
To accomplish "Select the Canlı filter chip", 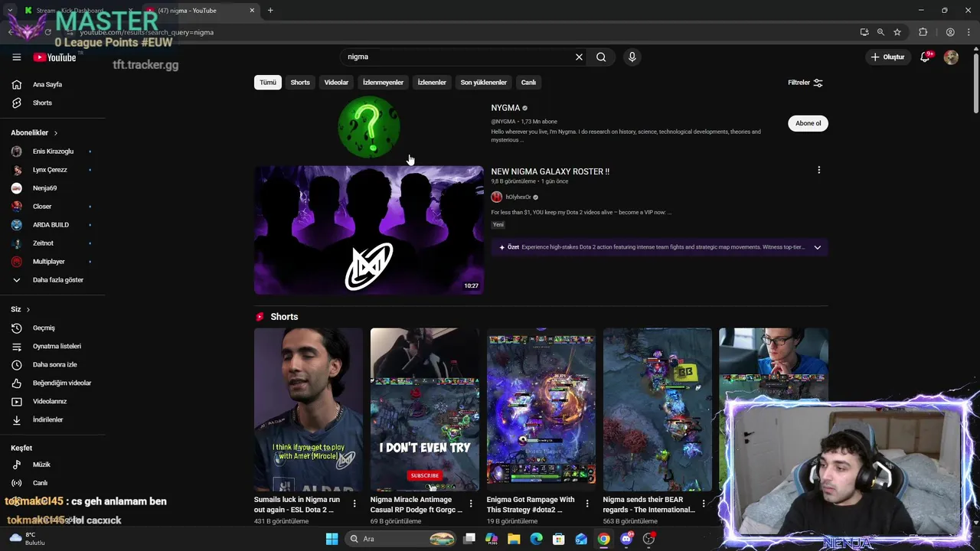I will tap(528, 83).
